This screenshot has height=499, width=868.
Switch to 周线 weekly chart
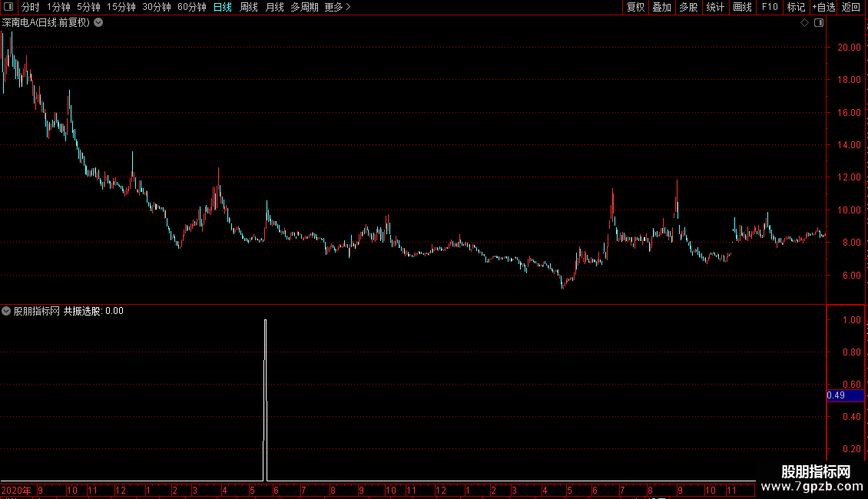click(x=249, y=7)
